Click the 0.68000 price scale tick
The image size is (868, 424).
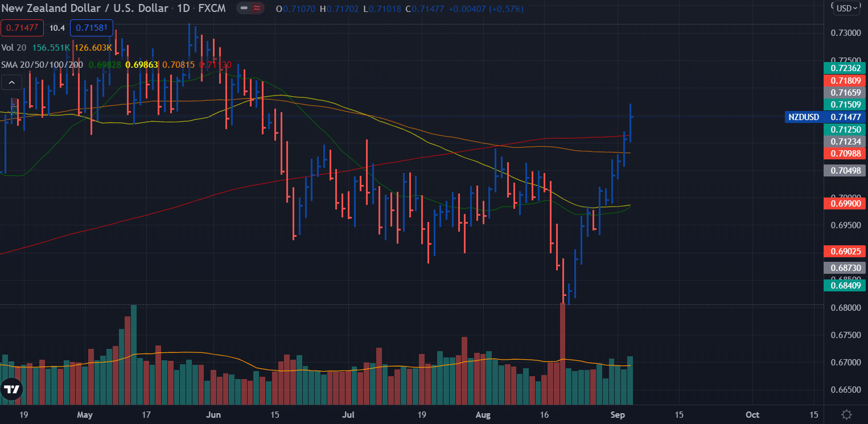(845, 307)
